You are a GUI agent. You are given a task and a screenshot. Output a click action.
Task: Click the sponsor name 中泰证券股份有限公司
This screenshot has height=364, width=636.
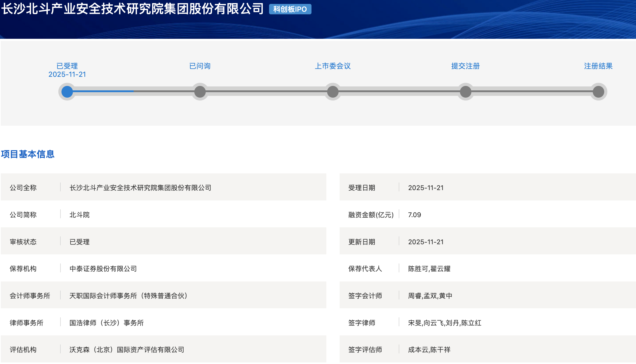103,269
